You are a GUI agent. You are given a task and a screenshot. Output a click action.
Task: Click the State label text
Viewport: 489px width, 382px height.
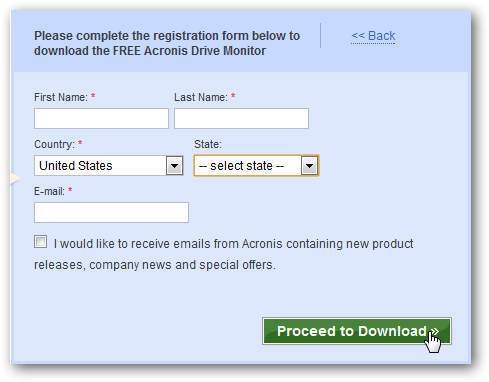point(208,144)
